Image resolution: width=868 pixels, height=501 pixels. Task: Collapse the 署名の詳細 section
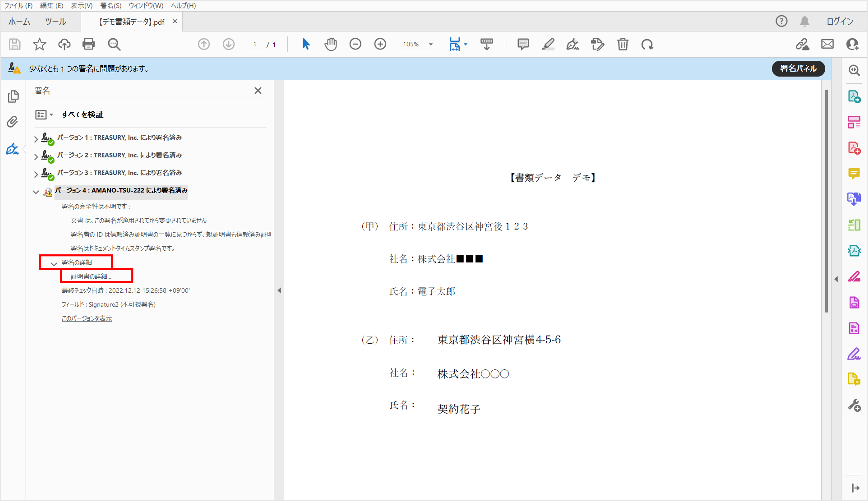click(x=54, y=264)
